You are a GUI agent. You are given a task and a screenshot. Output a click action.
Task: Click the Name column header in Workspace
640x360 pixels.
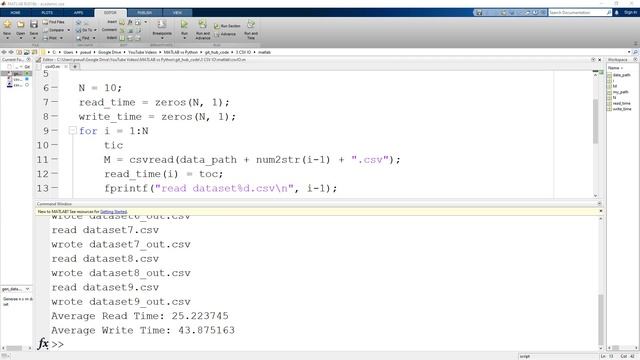pyautogui.click(x=615, y=68)
